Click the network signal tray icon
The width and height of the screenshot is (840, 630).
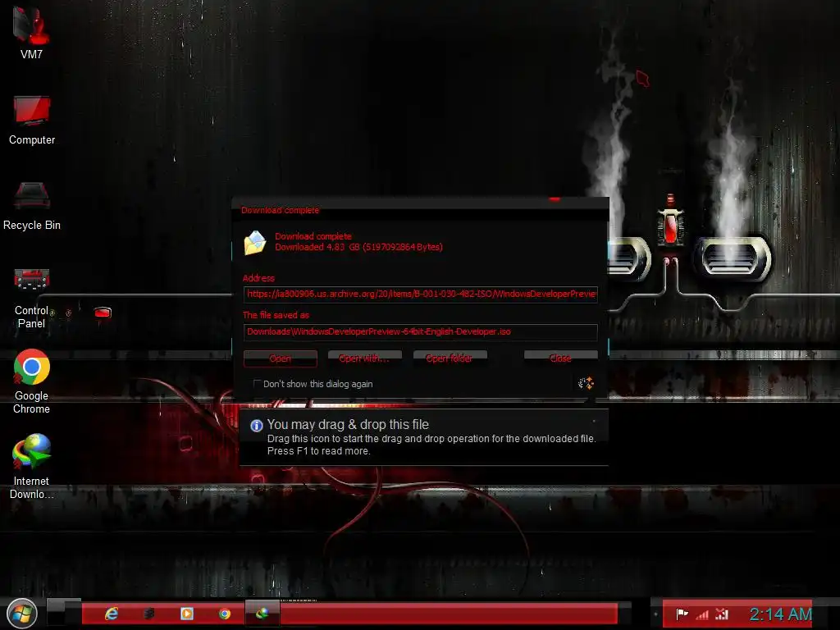702,614
